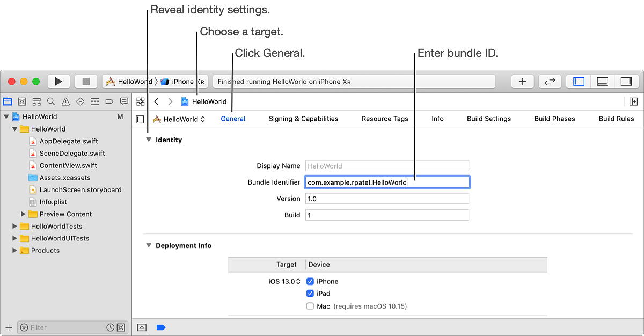The image size is (644, 336).
Task: Filter by recent files clock icon
Action: (111, 327)
